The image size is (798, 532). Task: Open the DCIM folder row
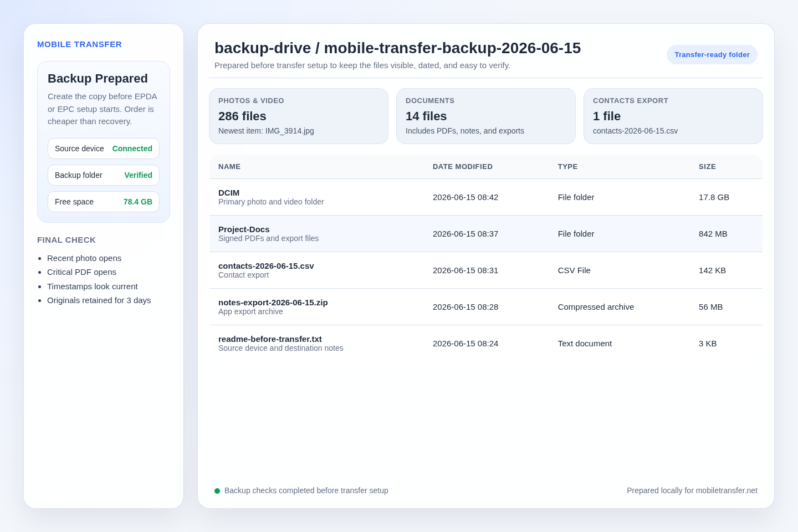[x=486, y=197]
